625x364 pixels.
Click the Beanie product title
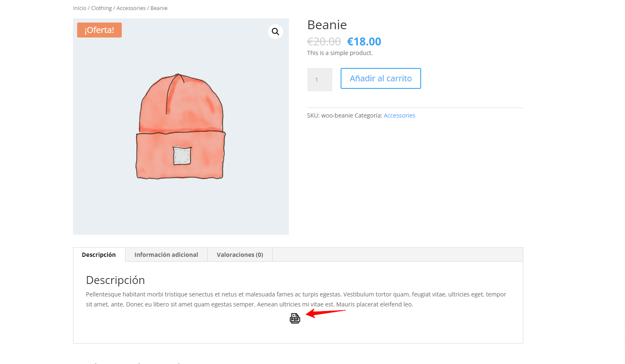click(x=327, y=25)
